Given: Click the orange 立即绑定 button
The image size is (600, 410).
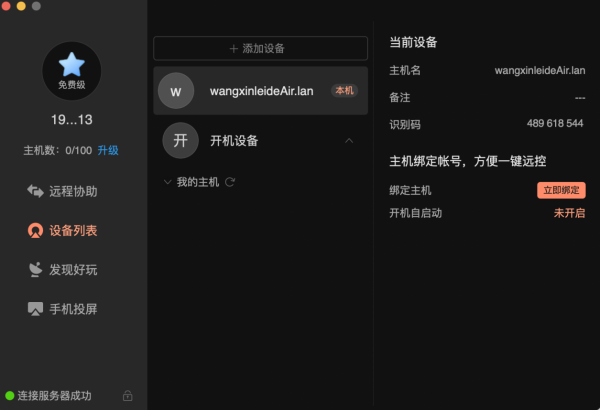Looking at the screenshot, I should coord(561,190).
